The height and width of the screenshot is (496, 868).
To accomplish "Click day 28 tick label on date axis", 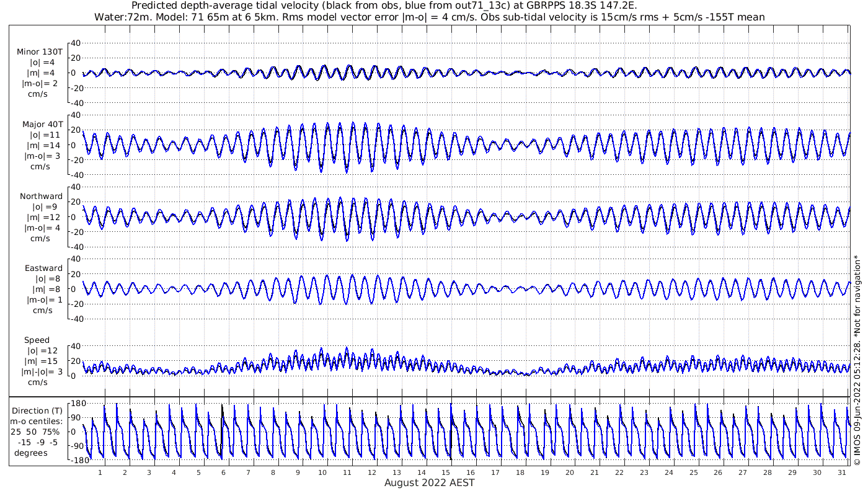I will pos(768,472).
